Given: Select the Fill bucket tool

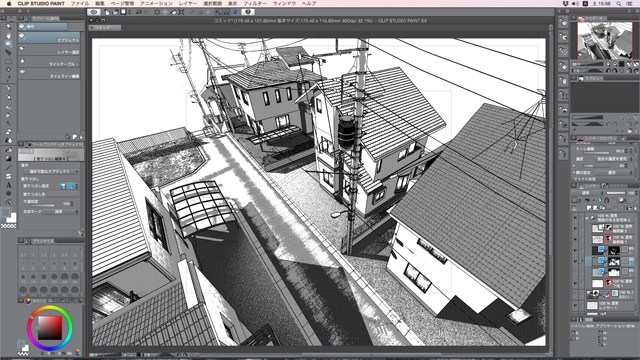Looking at the screenshot, I should tap(8, 151).
